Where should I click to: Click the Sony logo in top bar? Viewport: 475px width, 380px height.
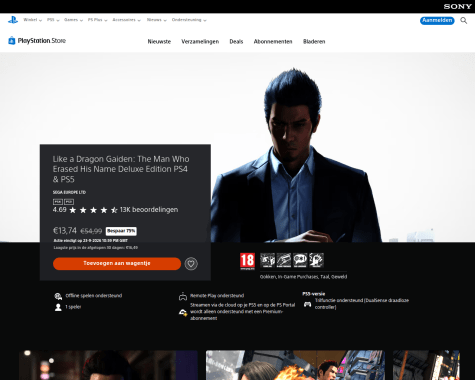tap(457, 6)
